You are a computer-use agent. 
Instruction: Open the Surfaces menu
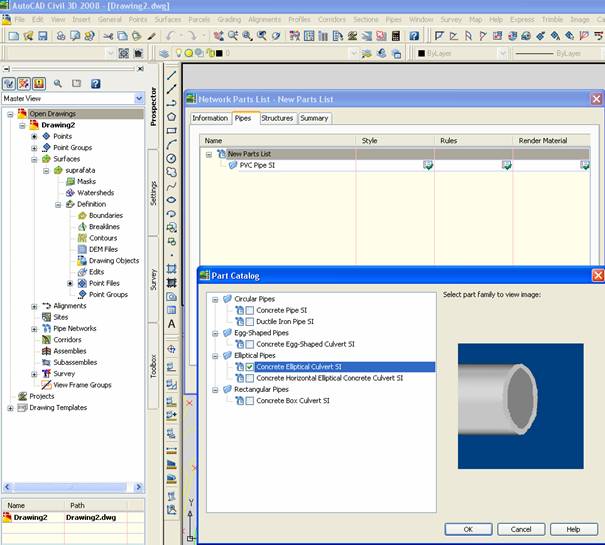point(168,19)
